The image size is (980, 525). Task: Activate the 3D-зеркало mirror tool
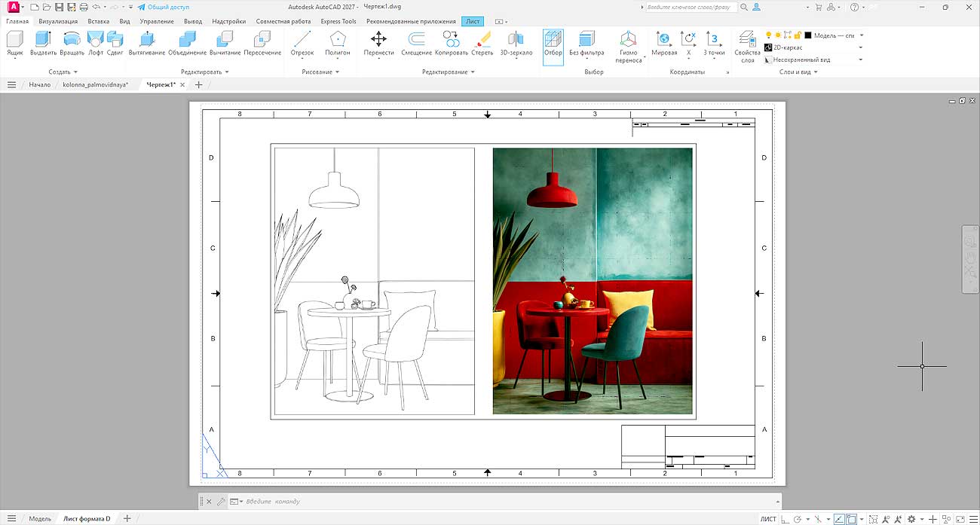tap(516, 44)
